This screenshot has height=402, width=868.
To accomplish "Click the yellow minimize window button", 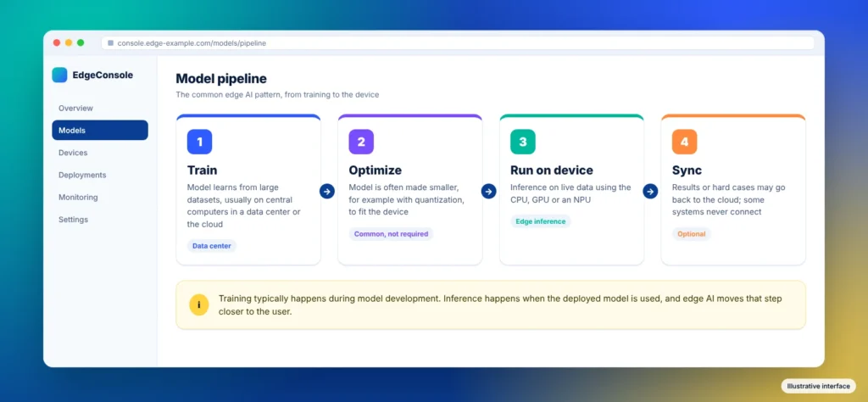I will coord(69,42).
